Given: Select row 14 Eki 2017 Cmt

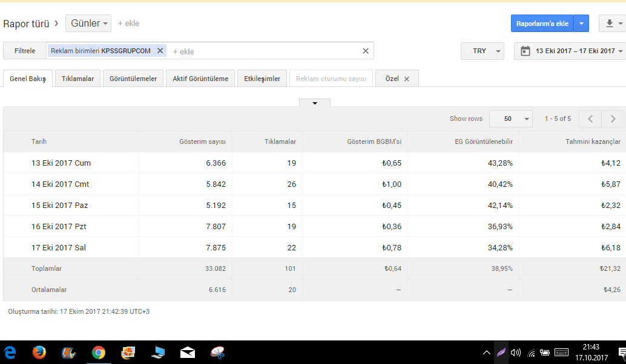Looking at the screenshot, I should click(315, 184).
